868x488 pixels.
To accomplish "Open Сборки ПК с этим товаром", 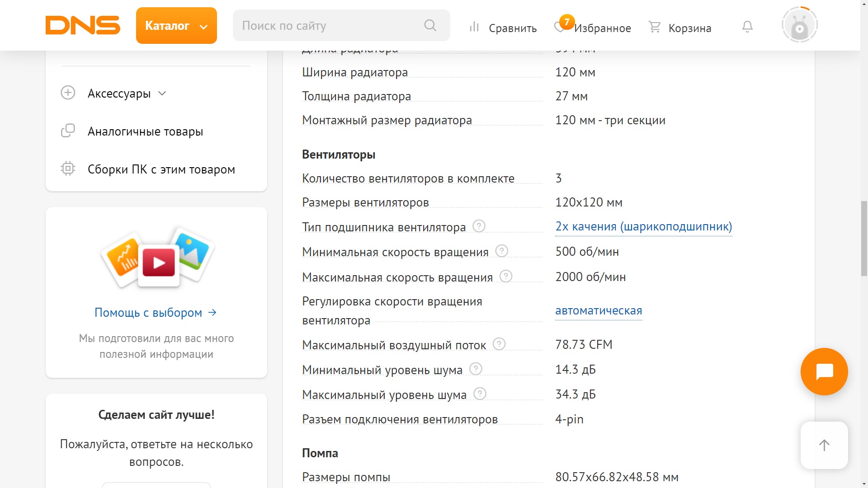I will coord(161,169).
